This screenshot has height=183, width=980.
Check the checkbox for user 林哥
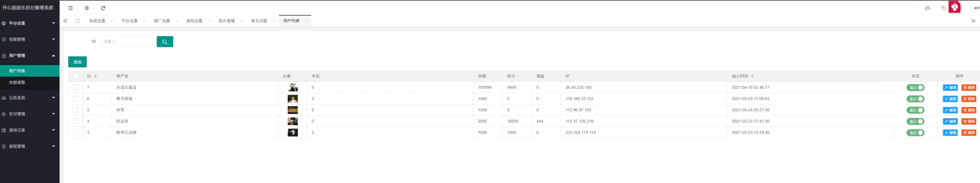(75, 110)
